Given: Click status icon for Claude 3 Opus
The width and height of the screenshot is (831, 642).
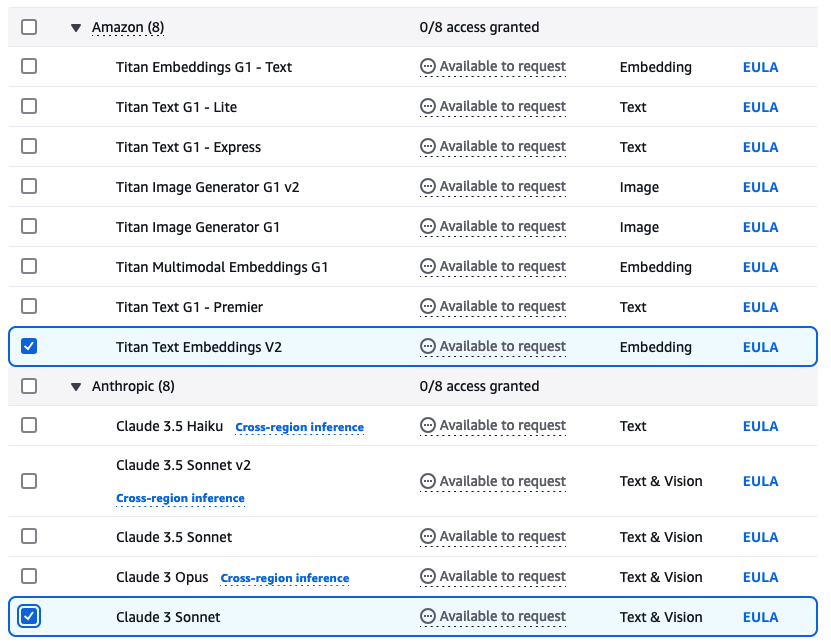Looking at the screenshot, I should (428, 577).
